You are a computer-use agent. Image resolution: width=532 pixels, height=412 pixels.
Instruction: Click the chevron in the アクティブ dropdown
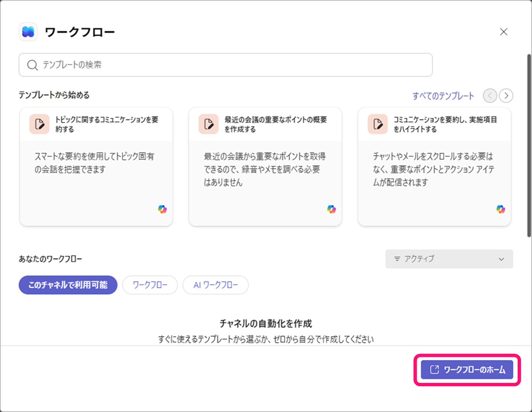pyautogui.click(x=501, y=259)
